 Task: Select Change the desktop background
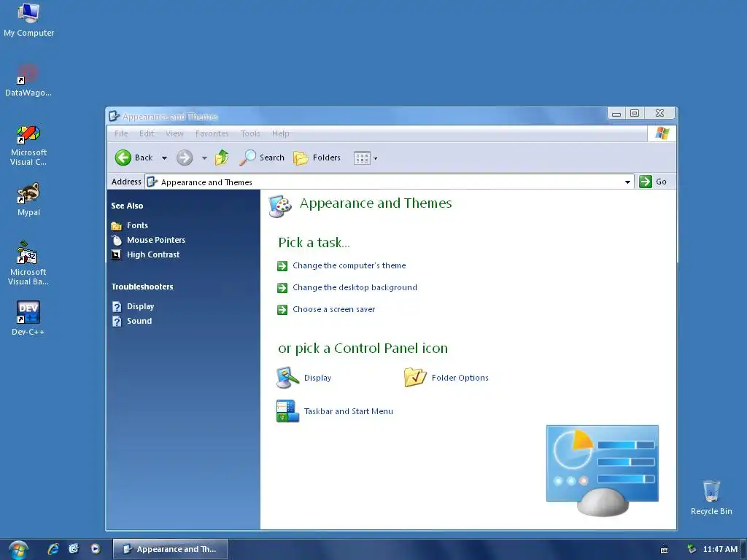click(x=355, y=287)
